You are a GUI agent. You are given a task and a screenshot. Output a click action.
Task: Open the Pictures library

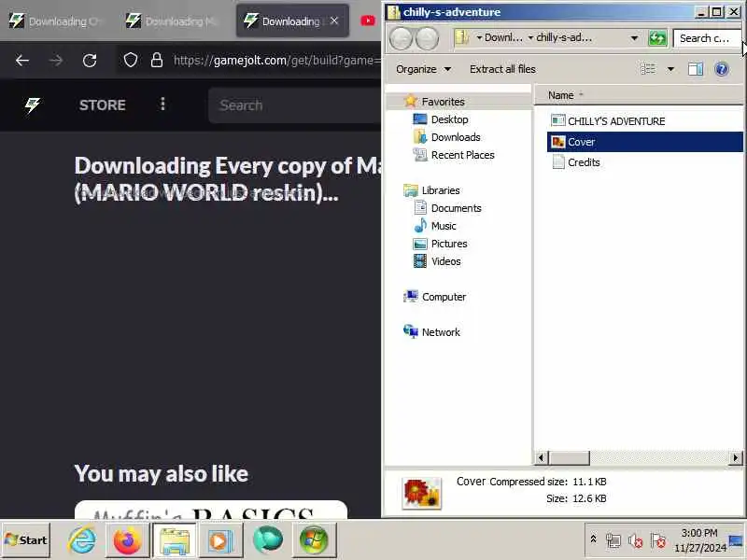[x=440, y=244]
